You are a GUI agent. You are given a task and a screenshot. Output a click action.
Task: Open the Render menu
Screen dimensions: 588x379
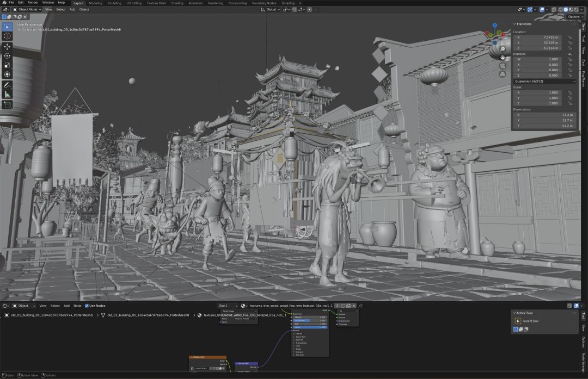click(33, 3)
